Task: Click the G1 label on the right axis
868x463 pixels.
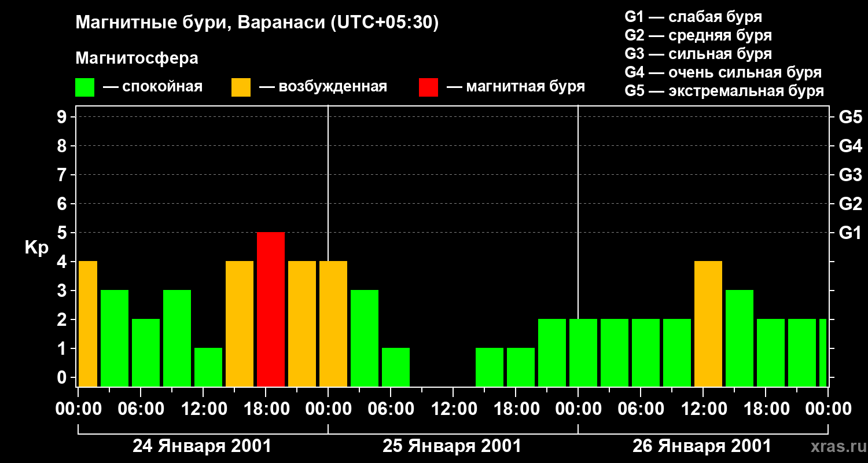Action: 850,233
